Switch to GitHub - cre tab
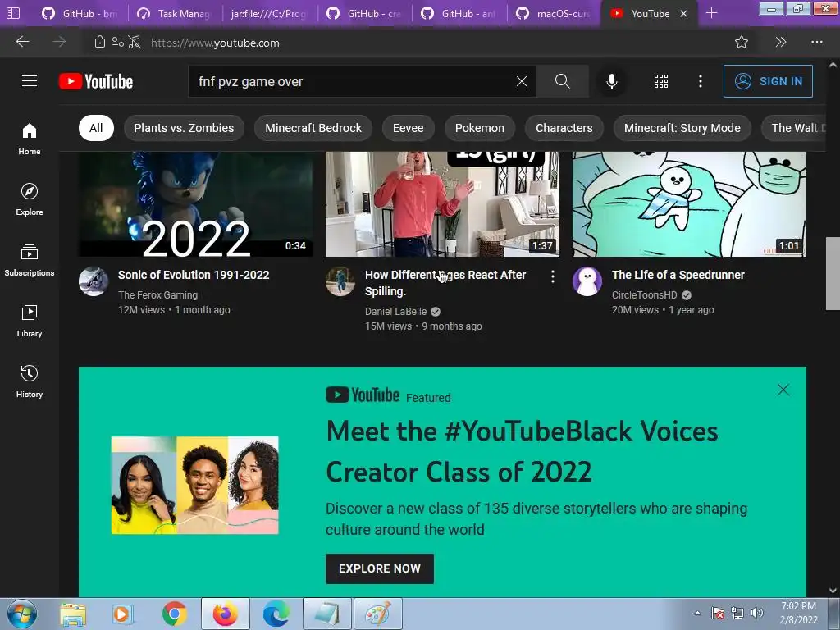The width and height of the screenshot is (840, 630). (364, 13)
